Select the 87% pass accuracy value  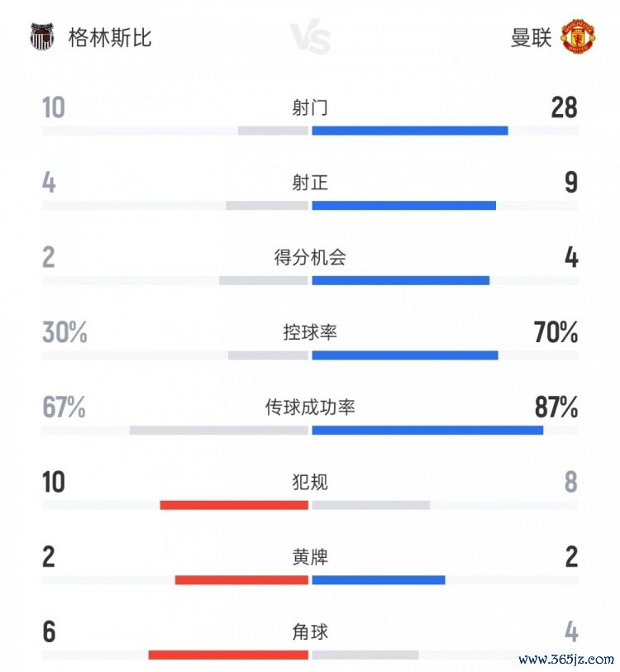coord(556,407)
